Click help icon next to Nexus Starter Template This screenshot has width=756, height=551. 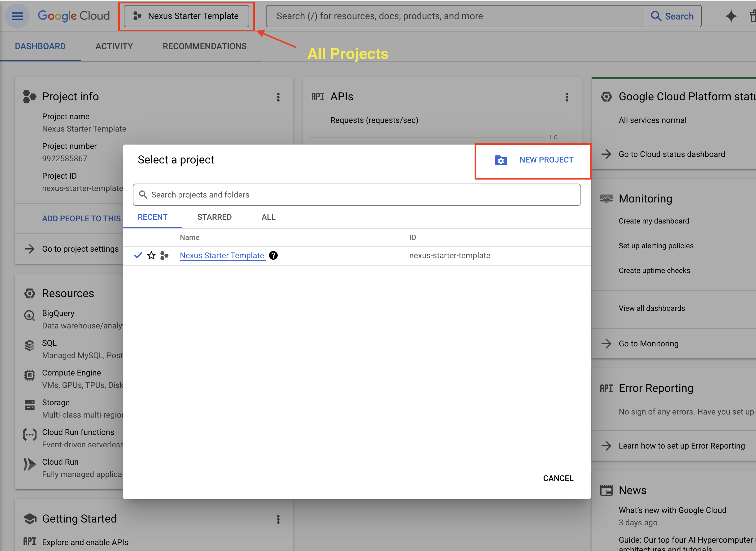pyautogui.click(x=273, y=255)
